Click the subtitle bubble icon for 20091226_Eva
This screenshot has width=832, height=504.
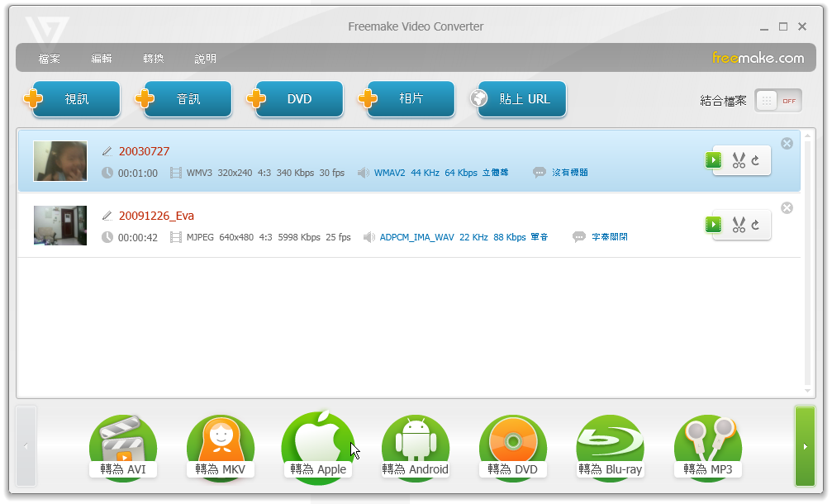tap(579, 237)
